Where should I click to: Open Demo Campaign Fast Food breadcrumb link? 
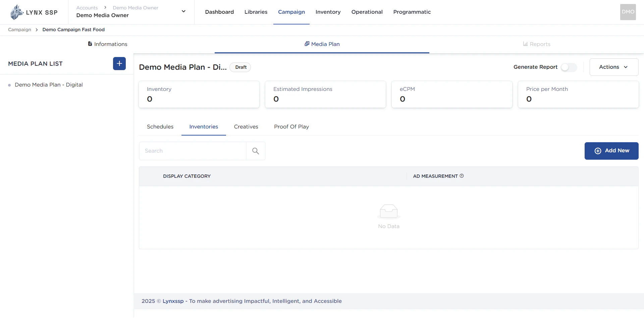73,30
